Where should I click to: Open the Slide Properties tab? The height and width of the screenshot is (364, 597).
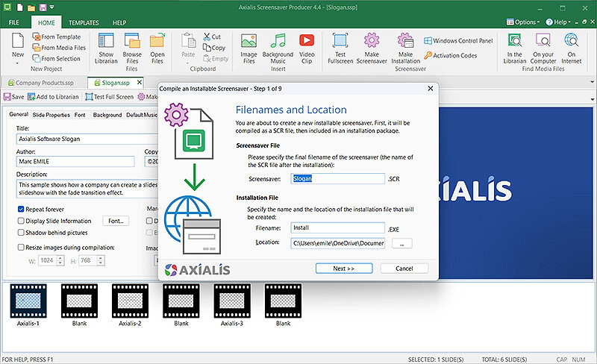click(x=52, y=115)
